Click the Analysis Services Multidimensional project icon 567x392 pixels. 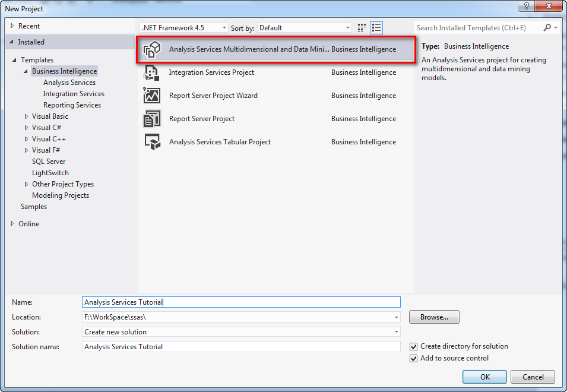pyautogui.click(x=152, y=49)
